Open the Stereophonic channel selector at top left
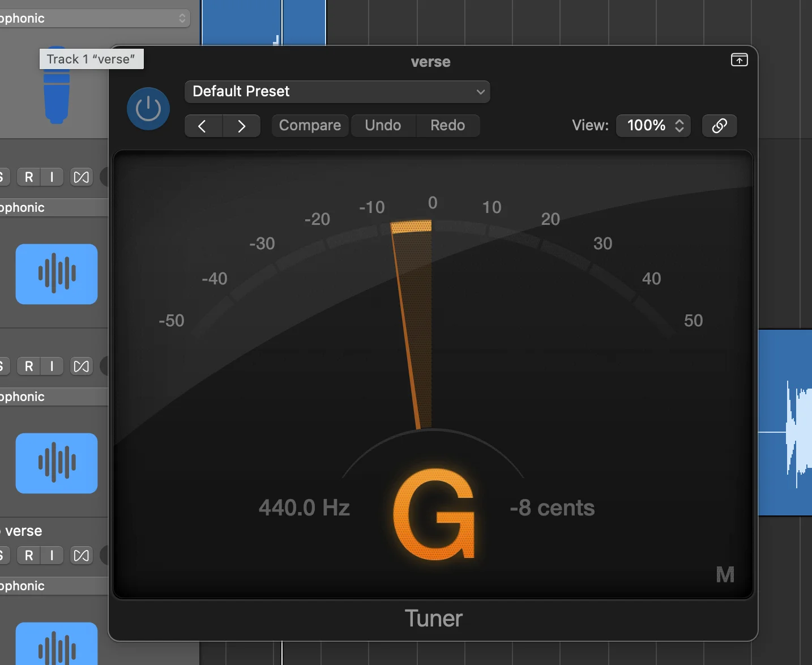 [x=95, y=18]
